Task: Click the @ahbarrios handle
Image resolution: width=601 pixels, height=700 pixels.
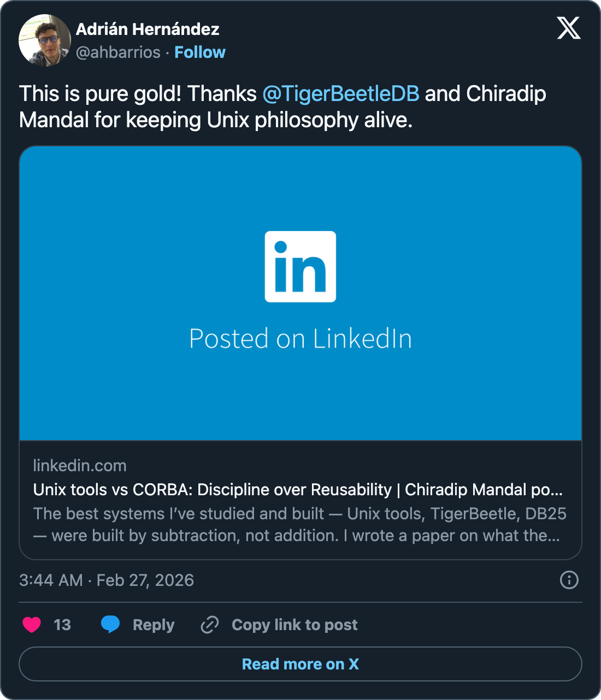Action: [x=118, y=52]
